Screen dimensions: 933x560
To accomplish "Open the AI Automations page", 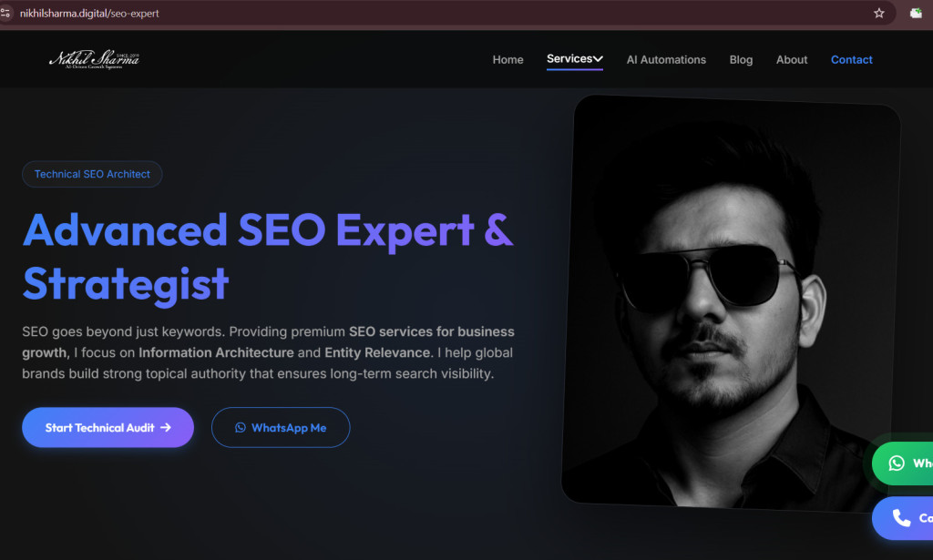I will coord(666,59).
